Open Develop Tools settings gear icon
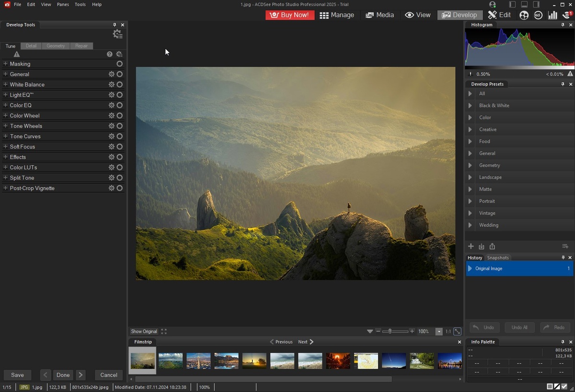This screenshot has width=575, height=392. pos(117,34)
